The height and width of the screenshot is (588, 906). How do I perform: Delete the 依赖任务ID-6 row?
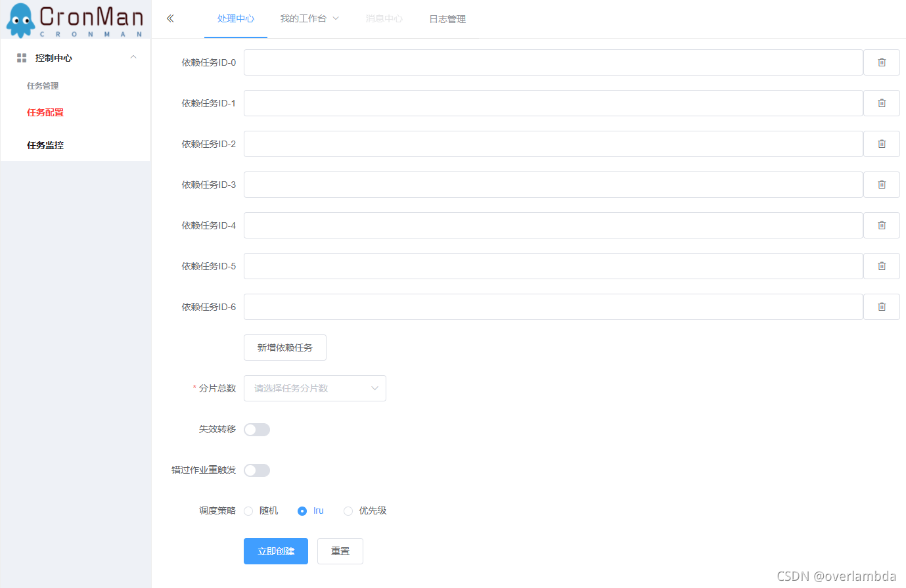point(881,307)
